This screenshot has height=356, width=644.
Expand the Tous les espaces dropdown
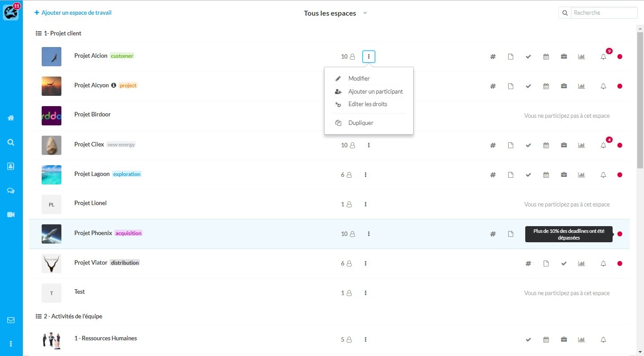click(335, 13)
